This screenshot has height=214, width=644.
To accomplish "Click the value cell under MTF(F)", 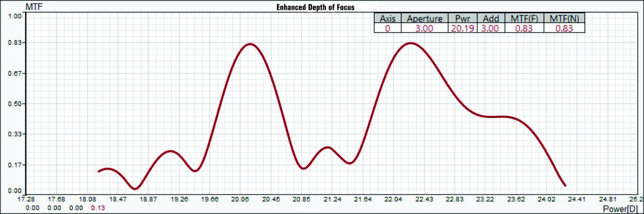I will pyautogui.click(x=523, y=29).
